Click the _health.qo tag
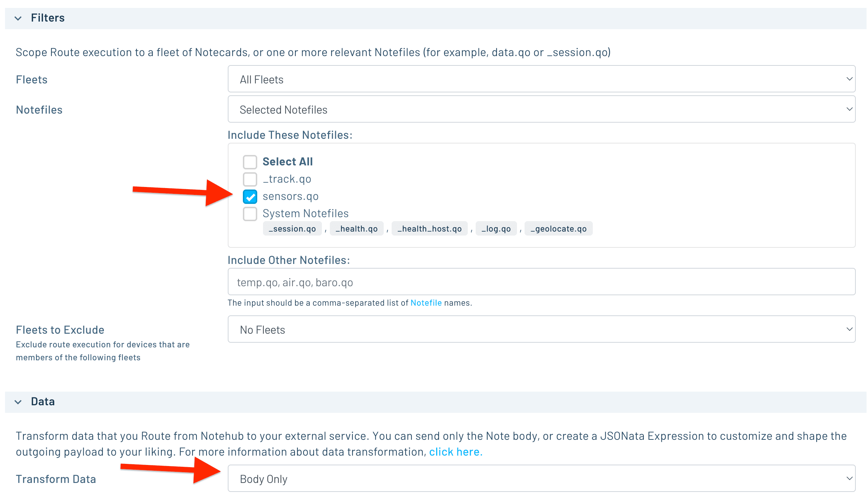 click(356, 229)
